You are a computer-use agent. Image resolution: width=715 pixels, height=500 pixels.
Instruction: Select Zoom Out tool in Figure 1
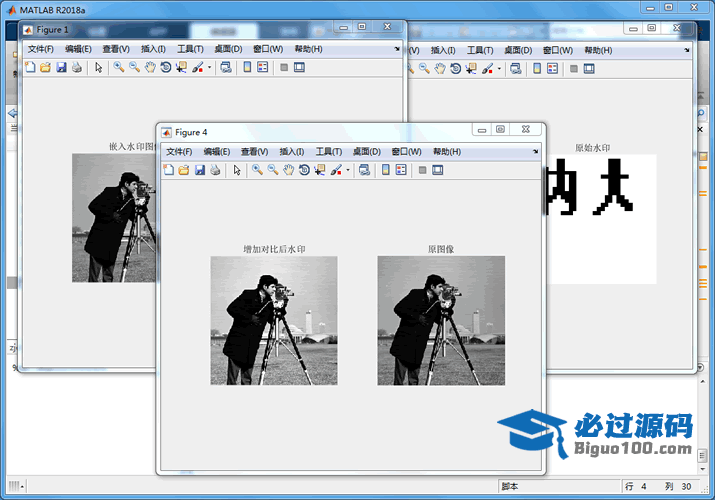[134, 68]
